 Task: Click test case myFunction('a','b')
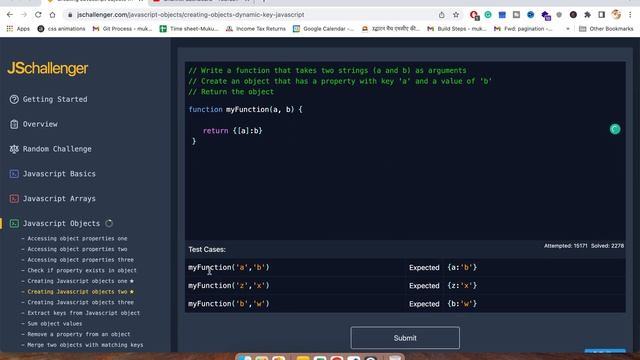[x=229, y=267]
